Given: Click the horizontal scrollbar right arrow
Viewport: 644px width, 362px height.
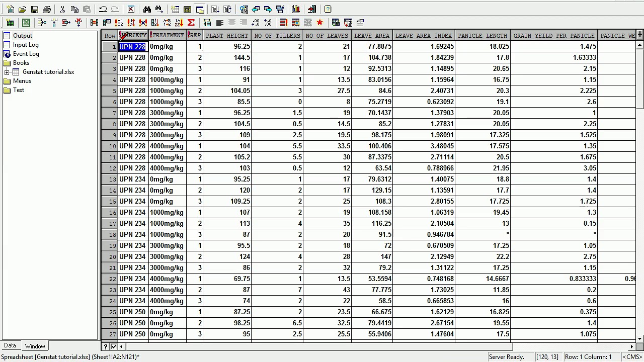Looking at the screenshot, I should click(632, 346).
